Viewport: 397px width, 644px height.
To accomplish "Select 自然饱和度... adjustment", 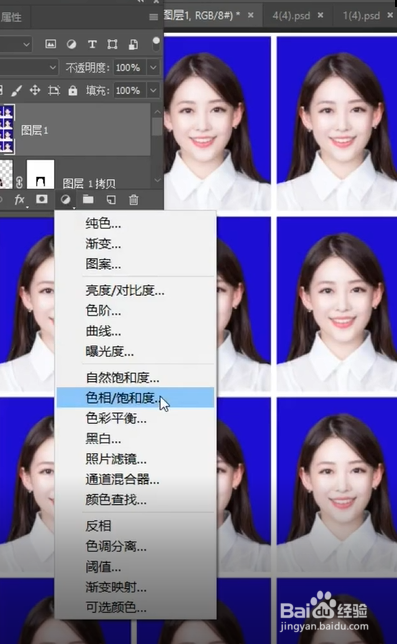I will point(135,378).
